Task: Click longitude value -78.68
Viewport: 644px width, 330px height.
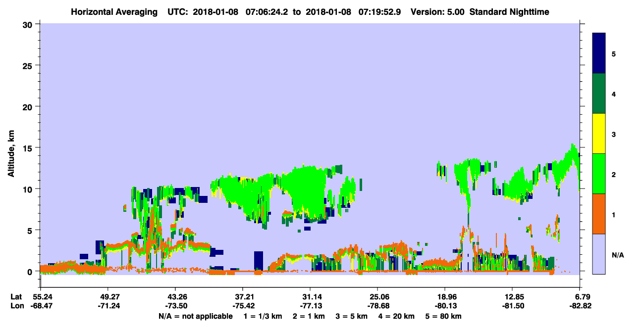Action: point(377,306)
